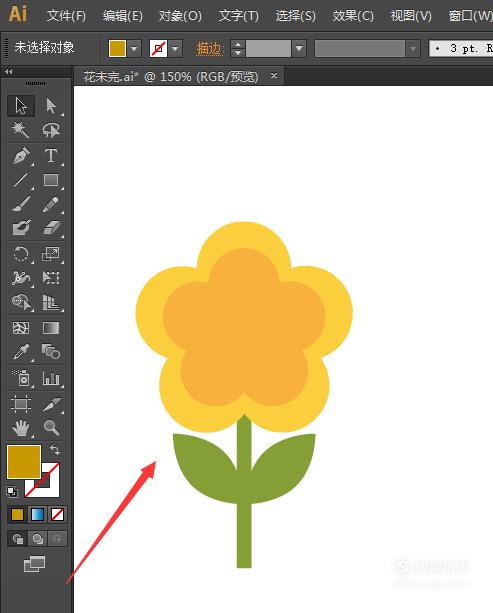This screenshot has height=613, width=493.
Task: Select the Pen tool
Action: pyautogui.click(x=21, y=156)
